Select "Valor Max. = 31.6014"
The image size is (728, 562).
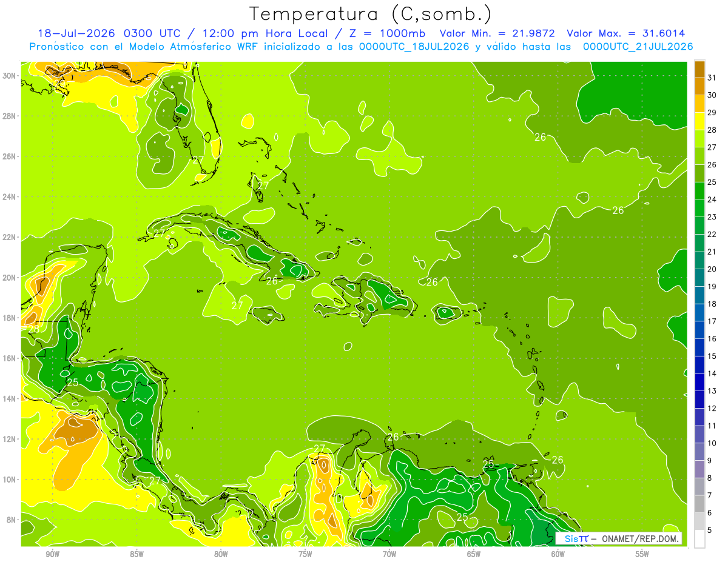(626, 33)
